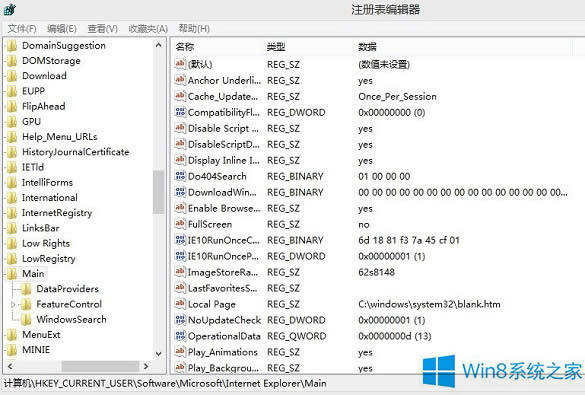This screenshot has width=585, height=395.
Task: Open the 收藏夹(A) menu
Action: pyautogui.click(x=148, y=29)
